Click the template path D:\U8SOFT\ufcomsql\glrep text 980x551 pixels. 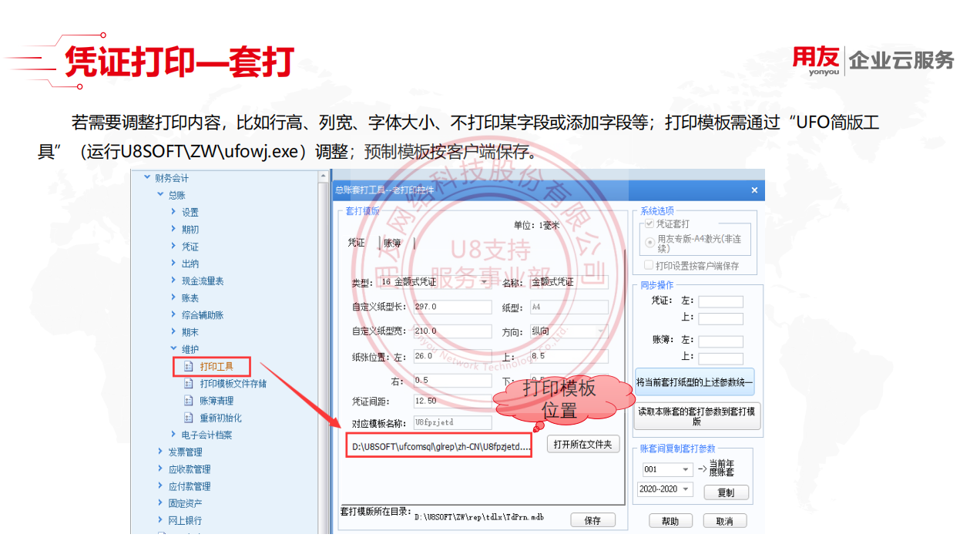(x=441, y=446)
